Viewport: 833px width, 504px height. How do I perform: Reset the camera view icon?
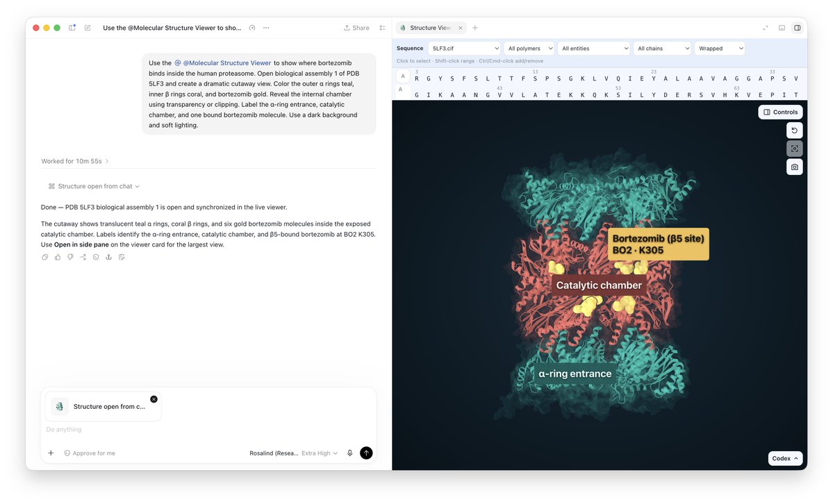click(794, 130)
